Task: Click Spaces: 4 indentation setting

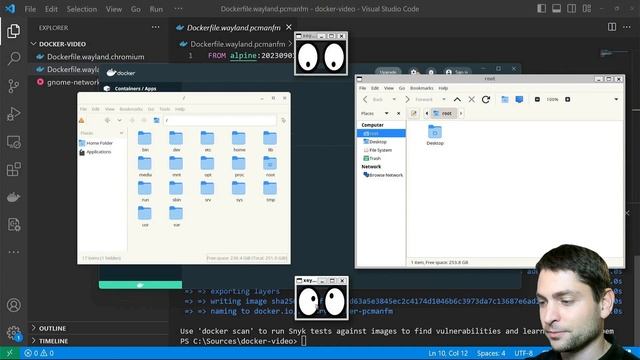Action: [x=491, y=353]
